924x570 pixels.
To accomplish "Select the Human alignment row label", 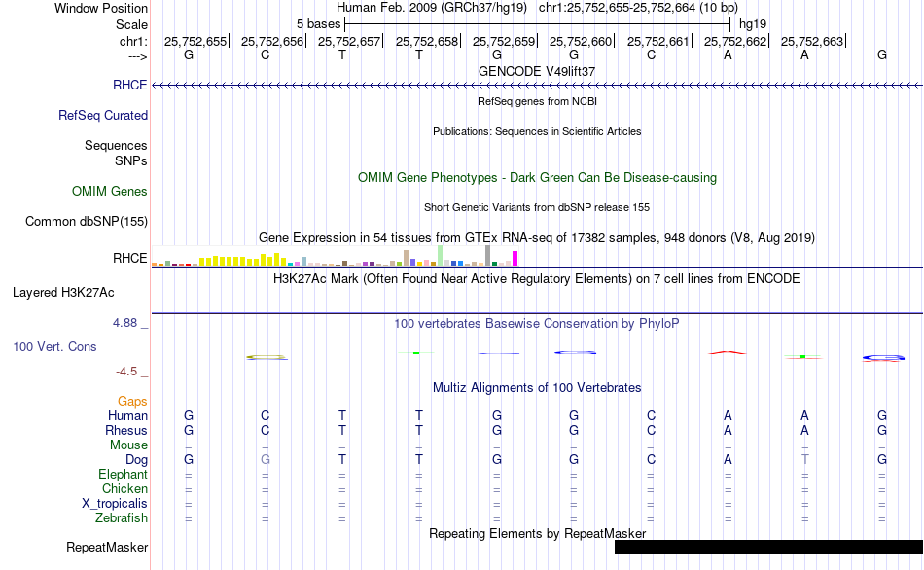I will (127, 415).
